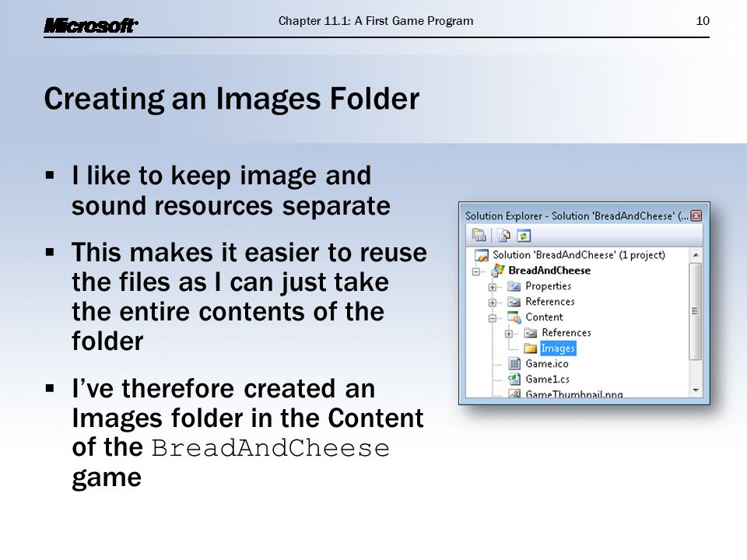This screenshot has width=747, height=560.
Task: Select Solution 'BreadAndCheese' (1 project) label
Action: [579, 255]
